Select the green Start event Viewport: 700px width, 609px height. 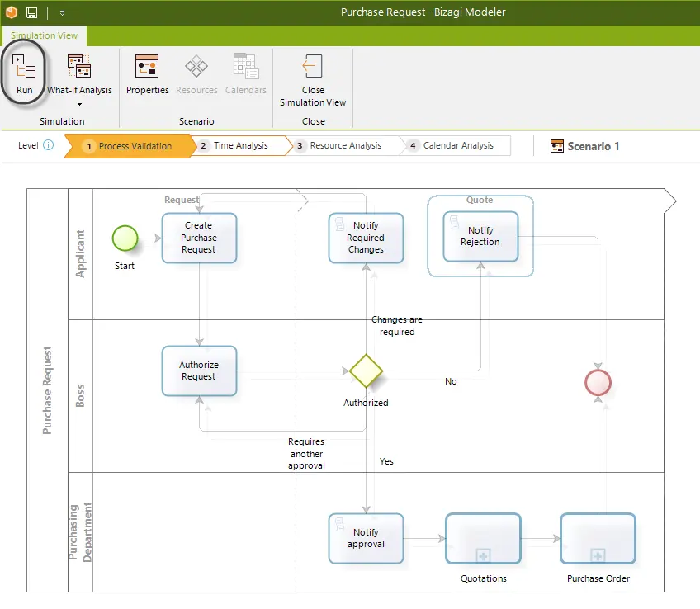[125, 238]
